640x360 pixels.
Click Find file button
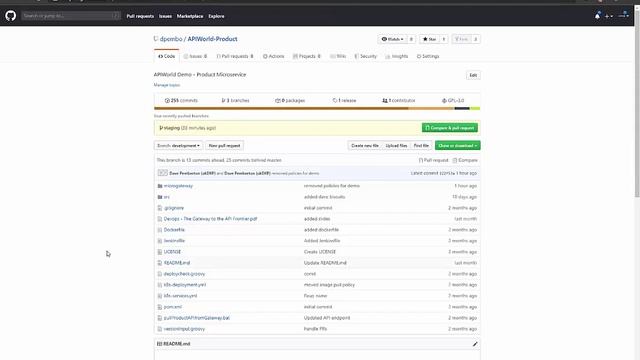pos(421,146)
